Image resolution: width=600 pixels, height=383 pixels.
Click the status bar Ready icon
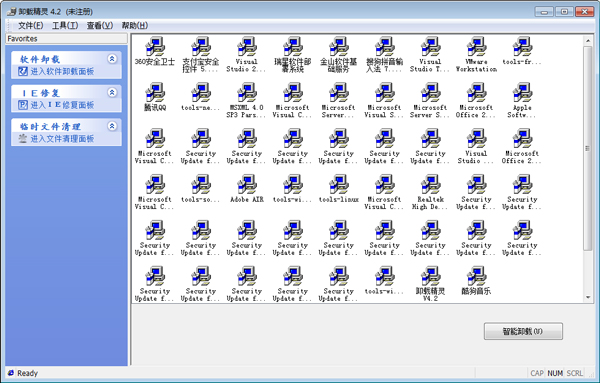coord(11,373)
